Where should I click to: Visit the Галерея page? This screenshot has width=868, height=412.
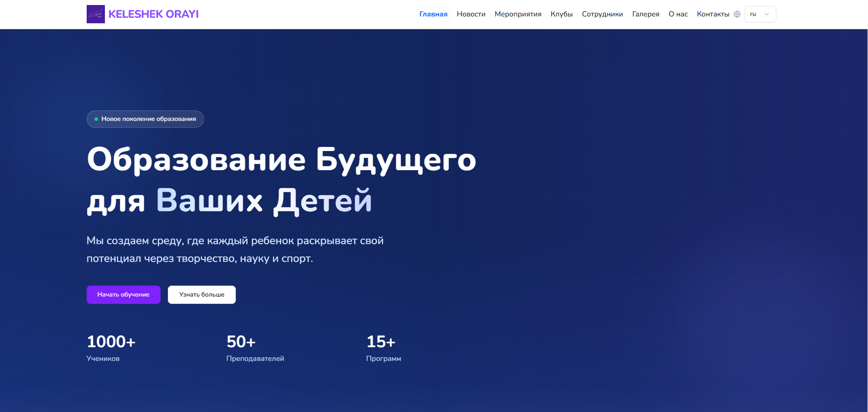pyautogui.click(x=645, y=14)
